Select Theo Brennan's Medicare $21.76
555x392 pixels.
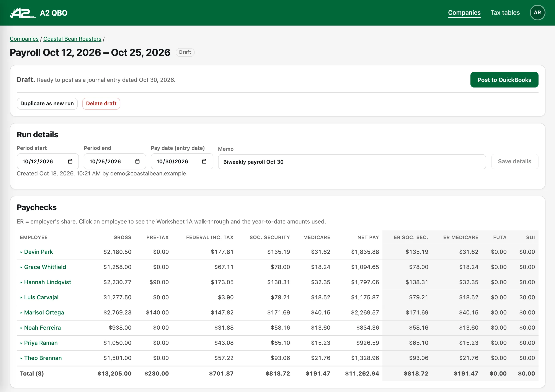click(320, 358)
